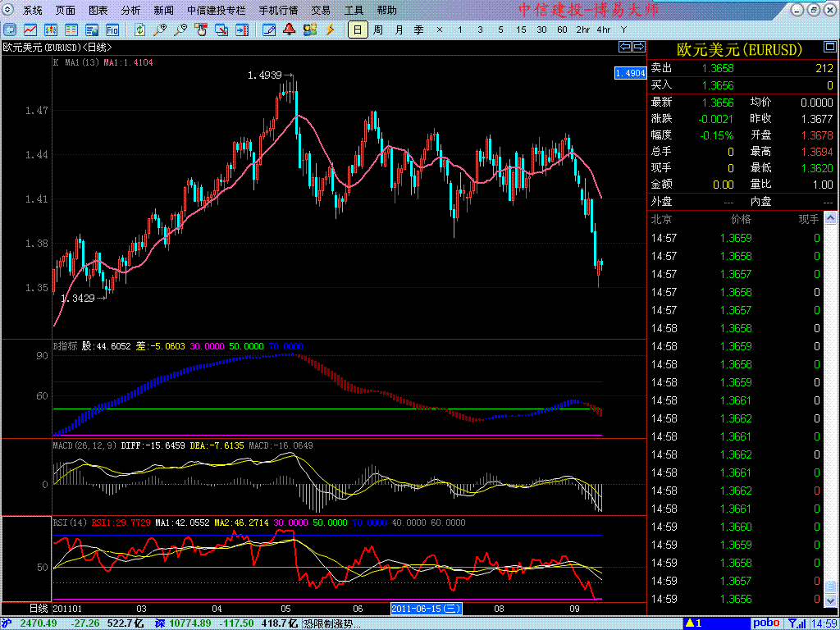Open the news globe page icon
The image size is (840, 630).
[92, 30]
